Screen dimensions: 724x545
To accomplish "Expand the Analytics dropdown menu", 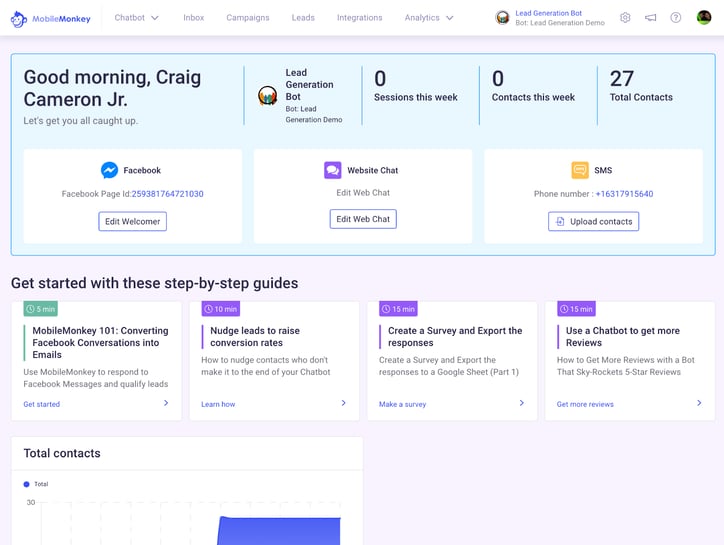I will point(429,18).
